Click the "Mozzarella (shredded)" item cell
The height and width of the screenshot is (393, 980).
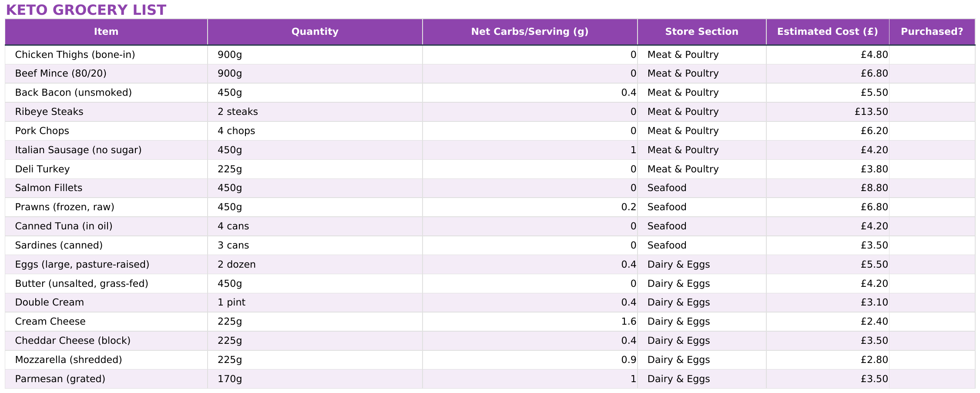coord(106,360)
